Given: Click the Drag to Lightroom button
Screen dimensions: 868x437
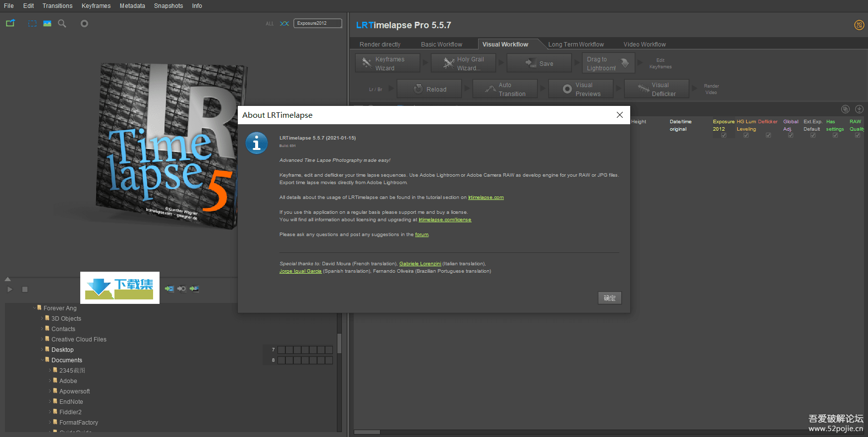Looking at the screenshot, I should click(607, 63).
